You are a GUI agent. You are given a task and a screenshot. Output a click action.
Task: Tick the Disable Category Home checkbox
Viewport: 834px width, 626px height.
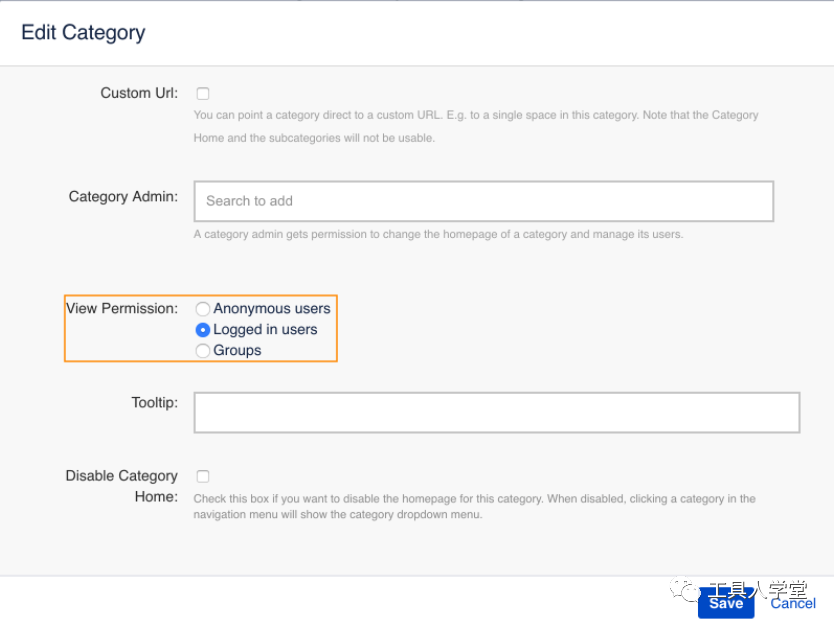coord(203,476)
